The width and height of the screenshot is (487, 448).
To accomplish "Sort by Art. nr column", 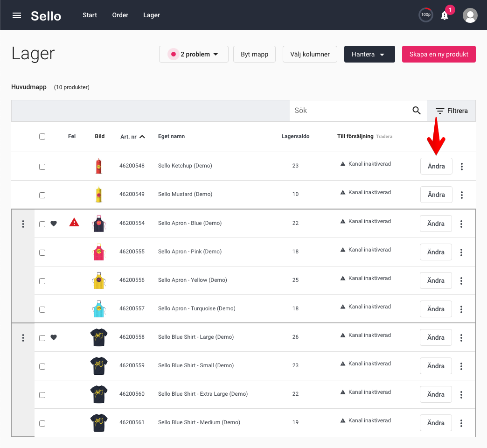I will (132, 136).
